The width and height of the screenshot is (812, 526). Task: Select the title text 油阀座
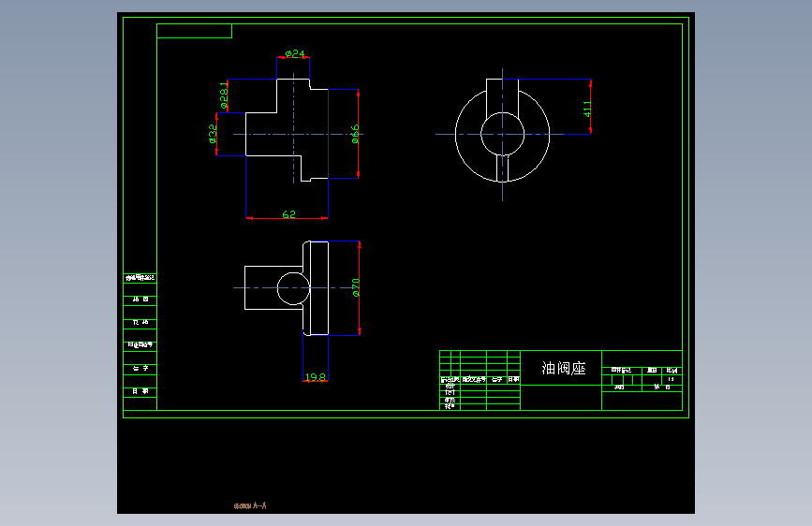[x=564, y=368]
